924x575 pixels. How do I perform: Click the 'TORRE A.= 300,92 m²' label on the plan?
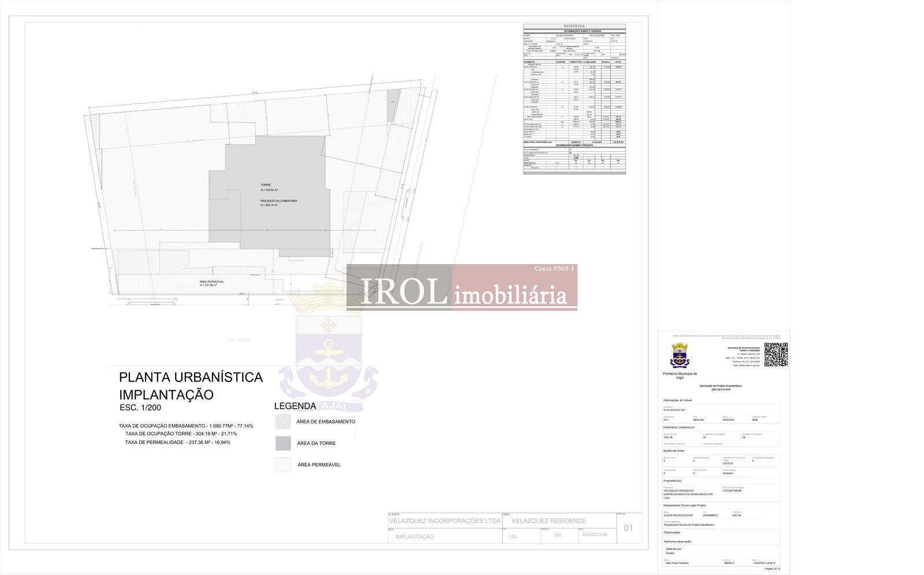tap(269, 187)
